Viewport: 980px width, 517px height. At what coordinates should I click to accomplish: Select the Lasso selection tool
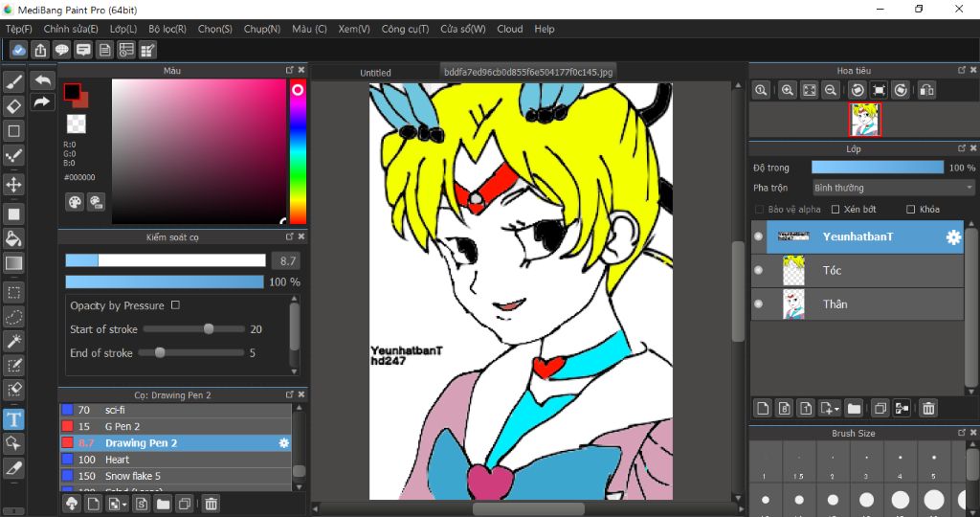pos(13,317)
